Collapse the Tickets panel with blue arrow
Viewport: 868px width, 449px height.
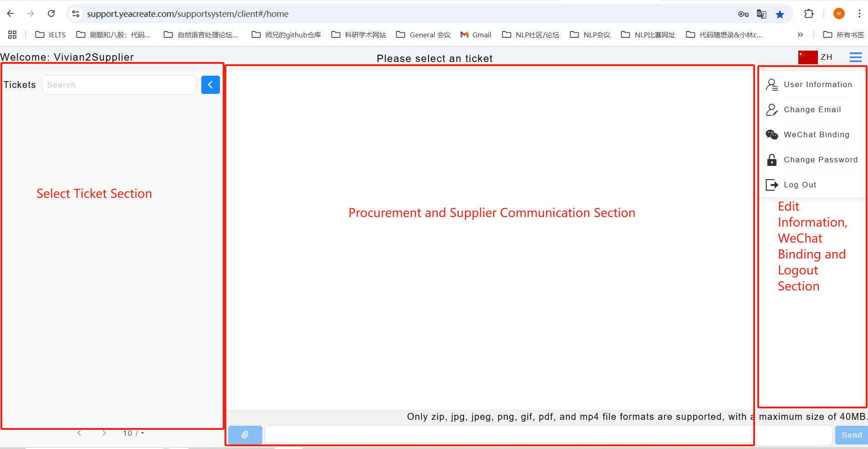coord(210,85)
